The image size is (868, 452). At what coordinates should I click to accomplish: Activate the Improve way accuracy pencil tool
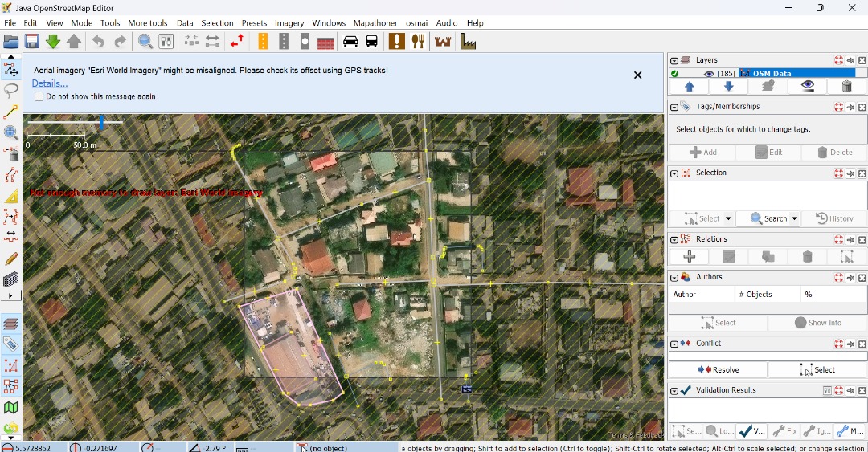pyautogui.click(x=10, y=259)
